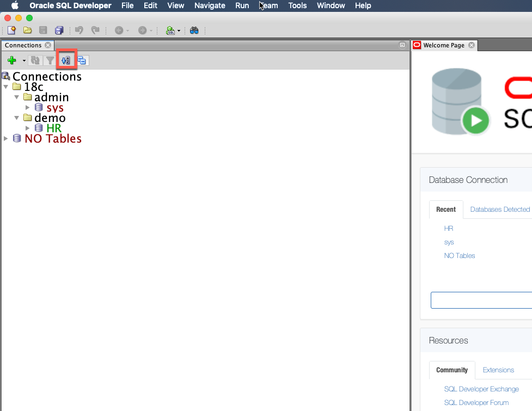This screenshot has width=532, height=411.
Task: Click the Collapse All icon in Connections
Action: 82,60
